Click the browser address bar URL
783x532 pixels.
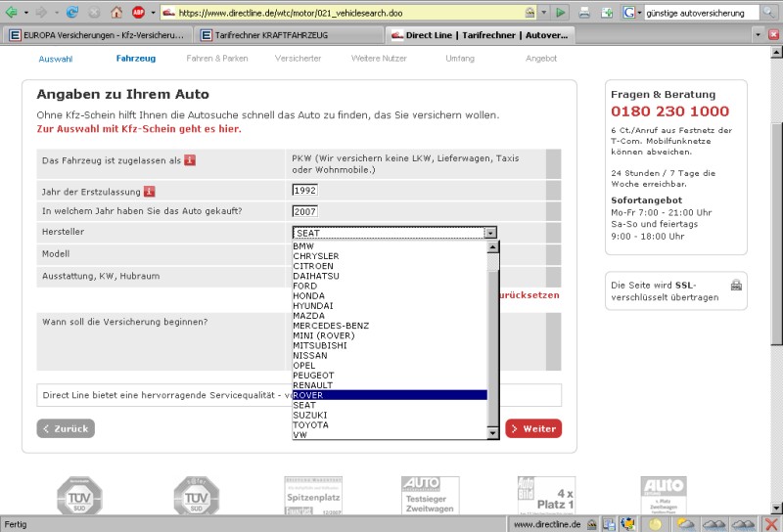click(x=349, y=13)
